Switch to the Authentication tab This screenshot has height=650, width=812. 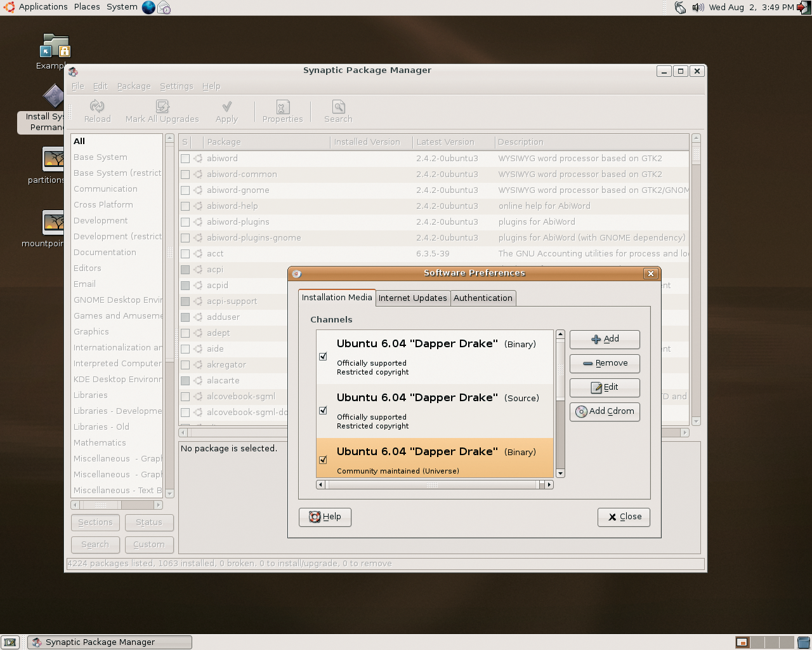[x=483, y=298]
